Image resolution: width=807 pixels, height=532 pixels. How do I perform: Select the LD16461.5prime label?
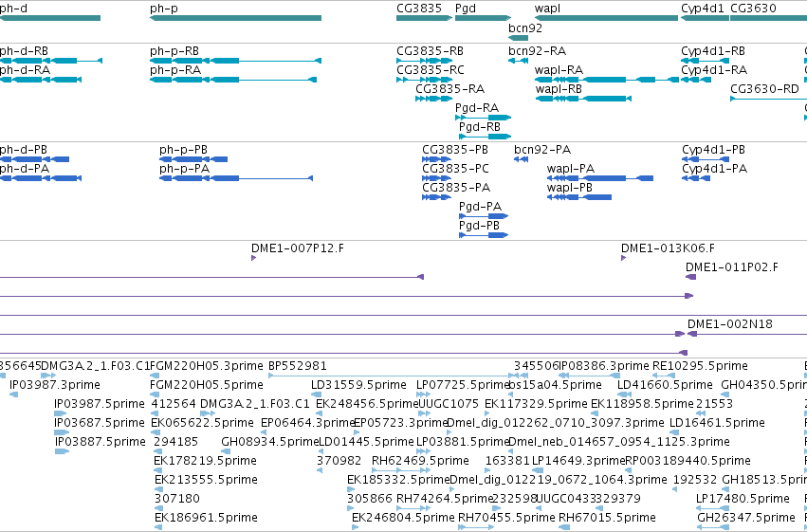point(717,423)
